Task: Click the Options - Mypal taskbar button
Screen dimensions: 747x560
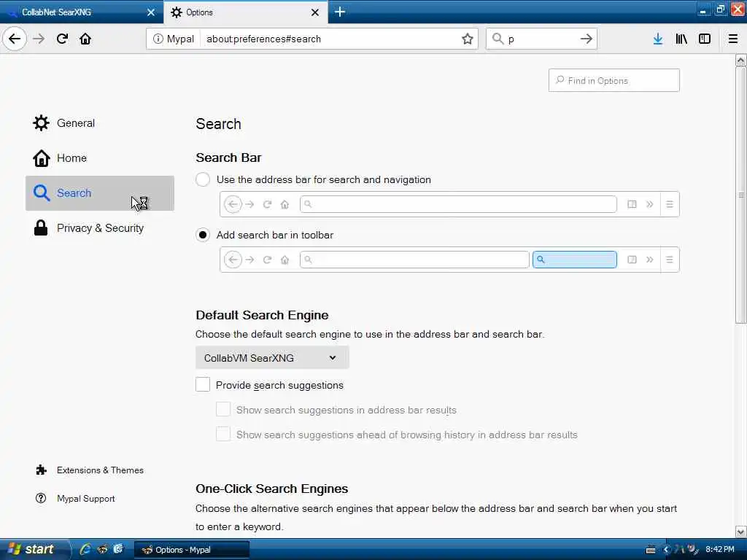Action: (x=192, y=550)
